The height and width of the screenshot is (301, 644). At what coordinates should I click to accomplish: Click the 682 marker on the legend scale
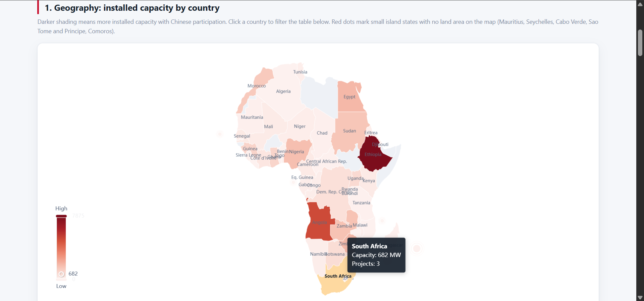[x=61, y=274]
